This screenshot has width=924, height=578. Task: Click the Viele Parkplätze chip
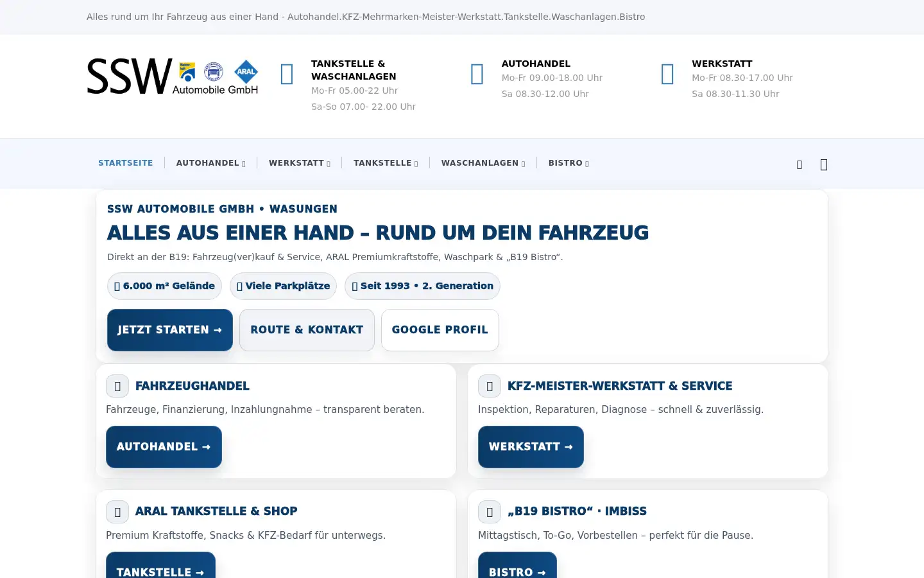(283, 286)
